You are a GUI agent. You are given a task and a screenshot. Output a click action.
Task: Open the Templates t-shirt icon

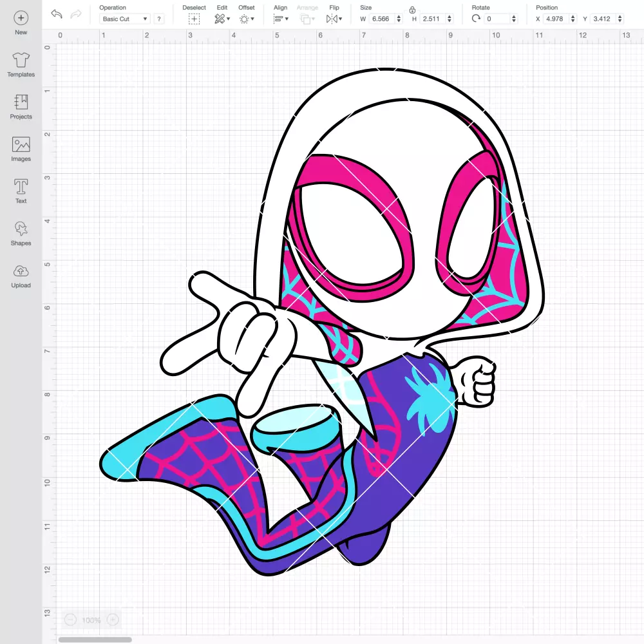pos(21,61)
